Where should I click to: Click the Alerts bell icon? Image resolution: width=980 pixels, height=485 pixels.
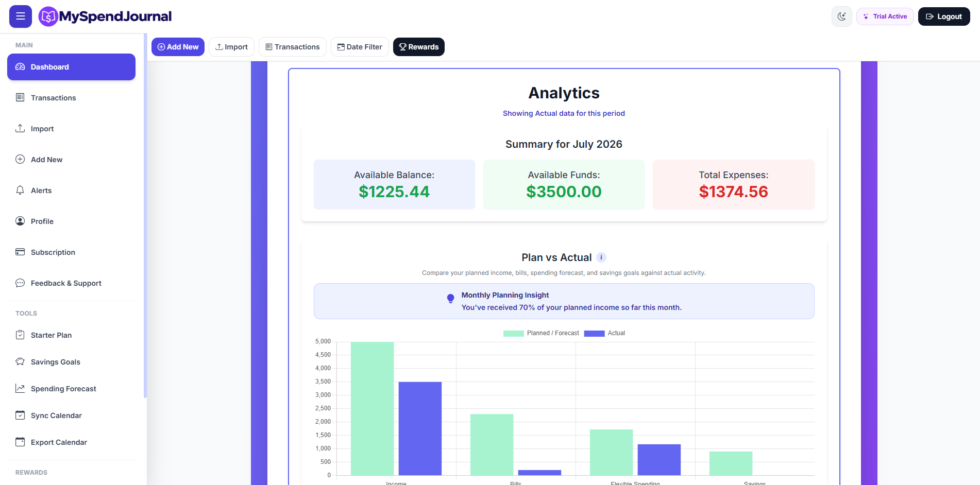tap(20, 190)
